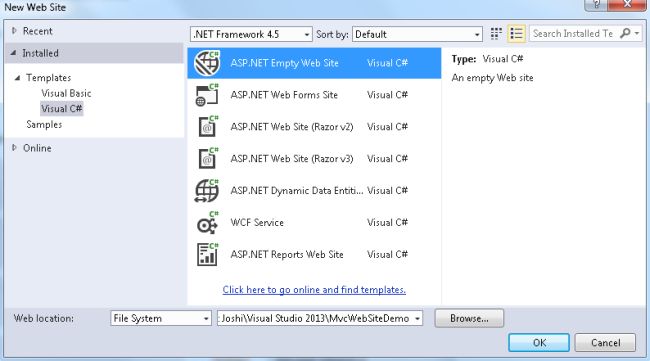Click the search magnifier icon
This screenshot has height=361, width=650.
point(625,33)
